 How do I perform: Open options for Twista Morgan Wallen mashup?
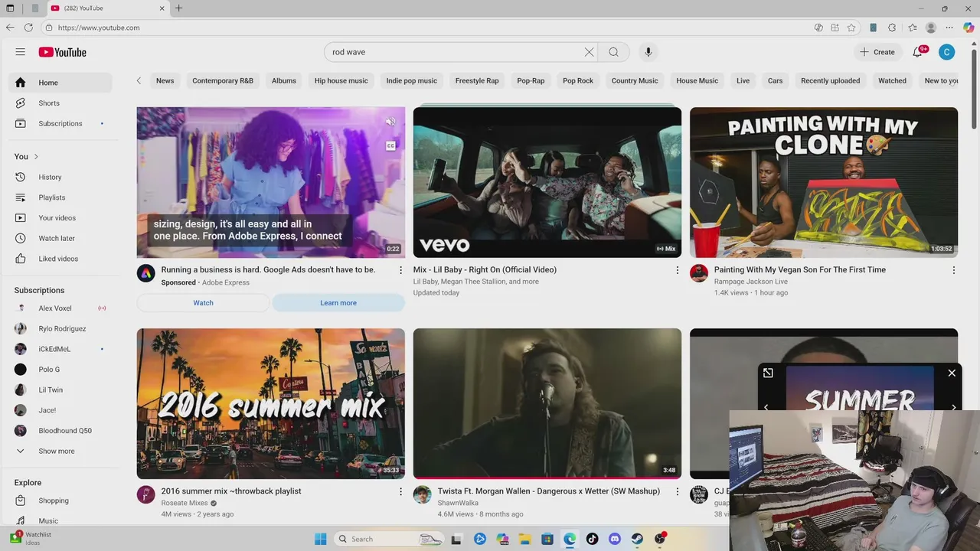click(x=677, y=492)
